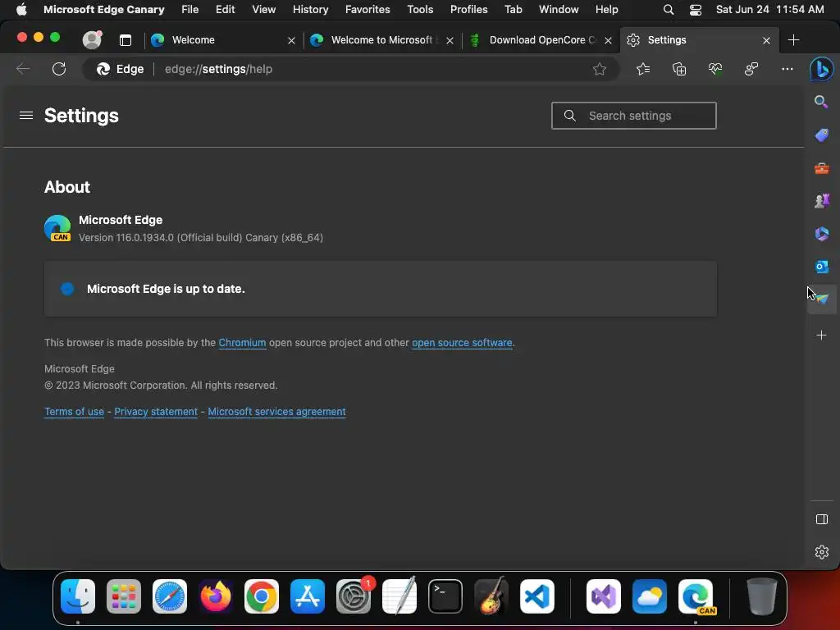Open sidebar customization gear icon
Screen dimensions: 840x630
click(821, 552)
